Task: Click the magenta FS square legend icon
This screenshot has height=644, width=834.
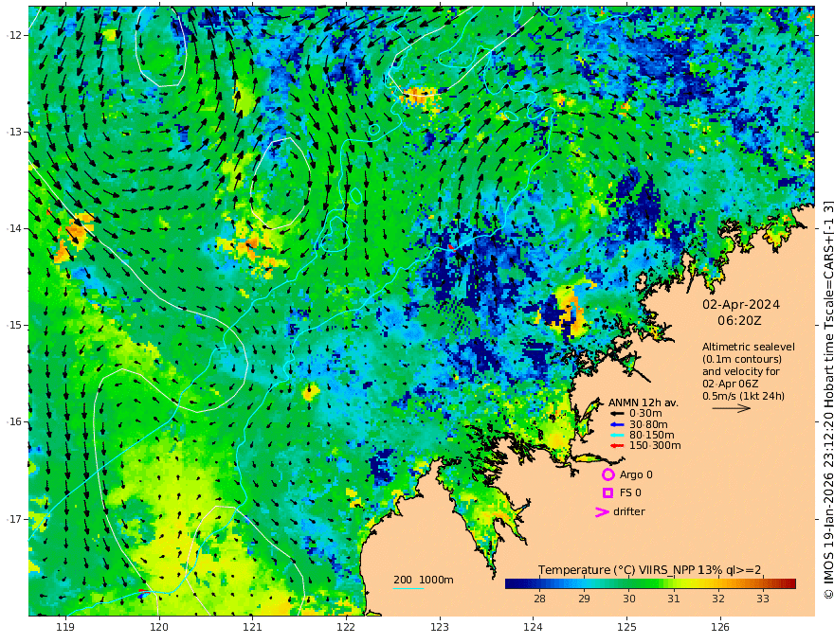Action: (607, 493)
